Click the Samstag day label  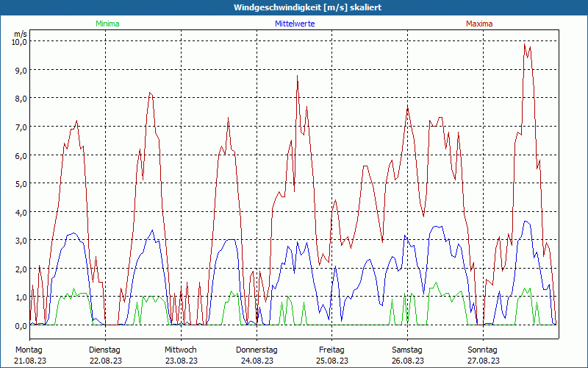coord(407,350)
